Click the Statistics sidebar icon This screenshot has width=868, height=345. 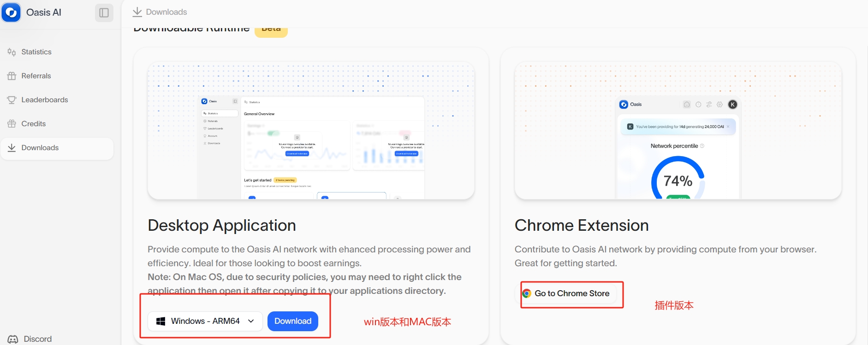click(x=12, y=52)
